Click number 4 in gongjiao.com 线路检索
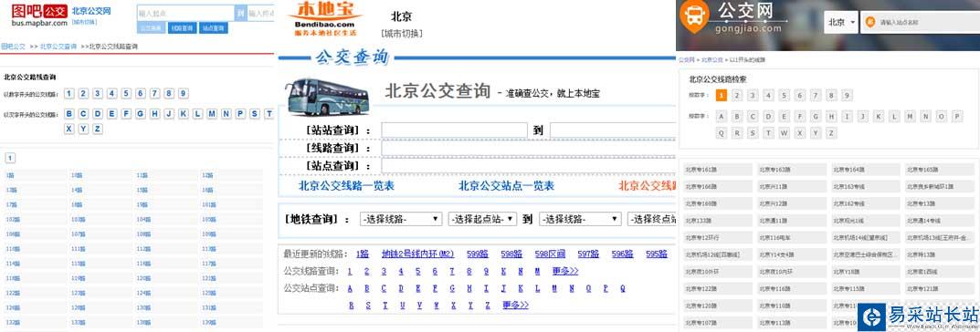This screenshot has height=332, width=980. (768, 96)
